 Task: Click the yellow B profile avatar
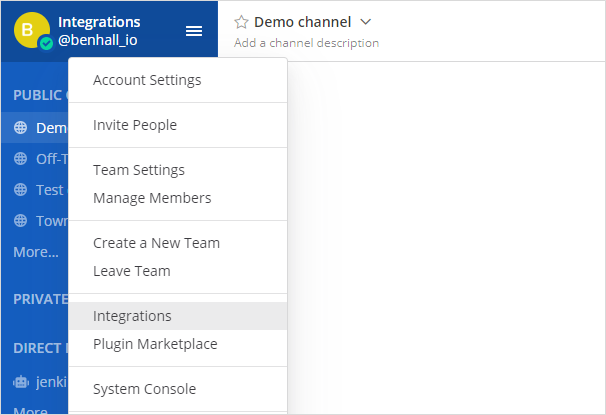[x=32, y=30]
